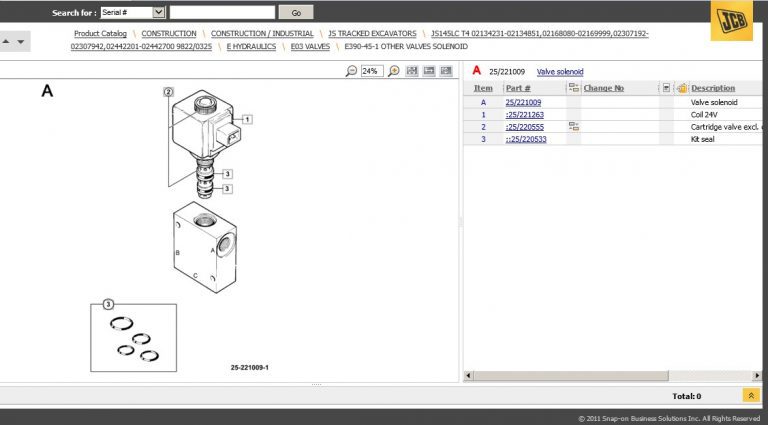Viewport: 768px width, 425px height.
Task: Click circled 3 on seal kit box
Action: coord(108,305)
